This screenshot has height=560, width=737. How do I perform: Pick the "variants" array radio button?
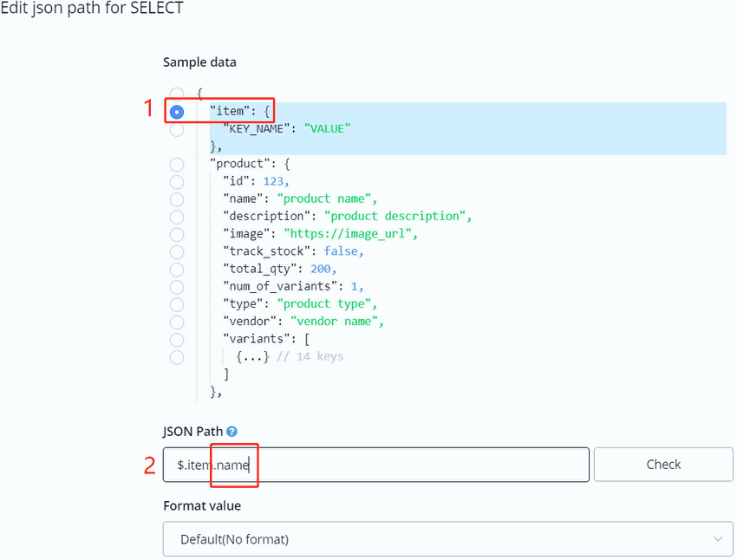click(177, 339)
